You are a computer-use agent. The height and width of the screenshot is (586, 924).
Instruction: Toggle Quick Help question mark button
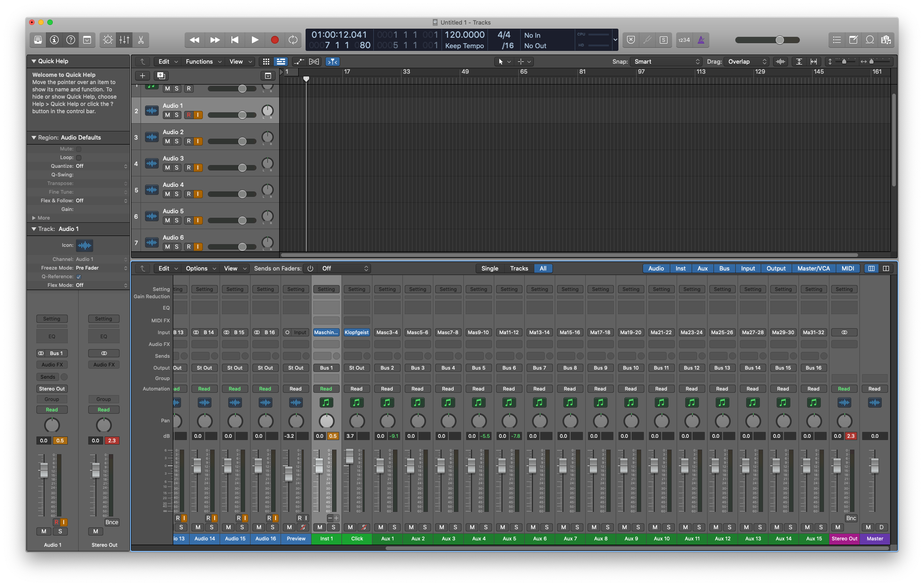click(x=70, y=40)
